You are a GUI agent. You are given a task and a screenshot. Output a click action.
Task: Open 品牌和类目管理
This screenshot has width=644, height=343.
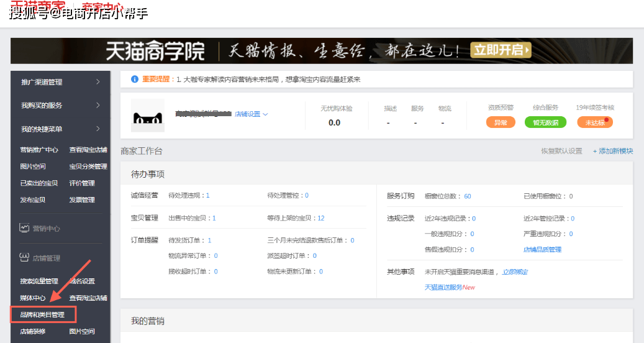coord(42,314)
